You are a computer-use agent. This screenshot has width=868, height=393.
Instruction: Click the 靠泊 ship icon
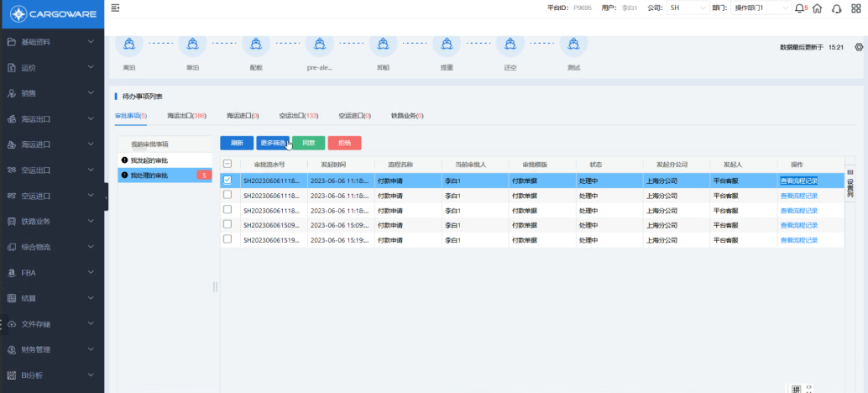point(192,44)
